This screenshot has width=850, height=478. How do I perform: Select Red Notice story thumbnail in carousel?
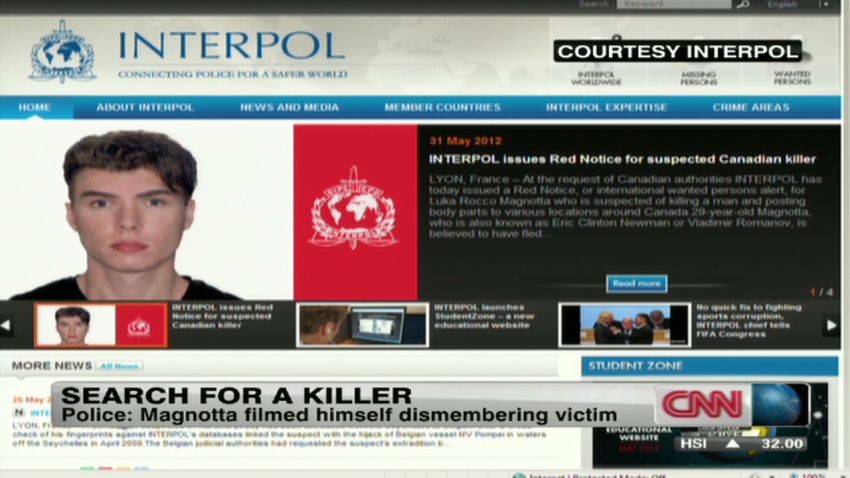[x=101, y=325]
